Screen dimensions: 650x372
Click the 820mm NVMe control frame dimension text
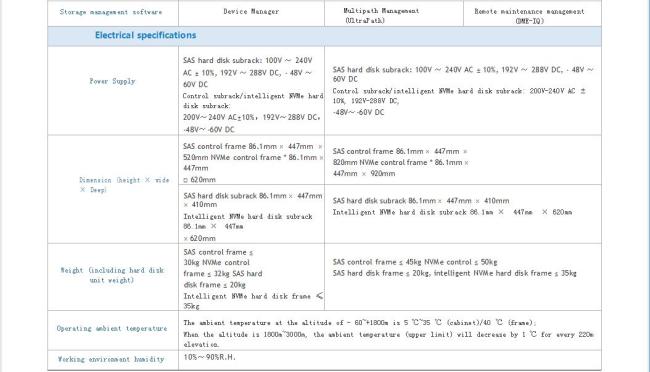tap(400, 163)
